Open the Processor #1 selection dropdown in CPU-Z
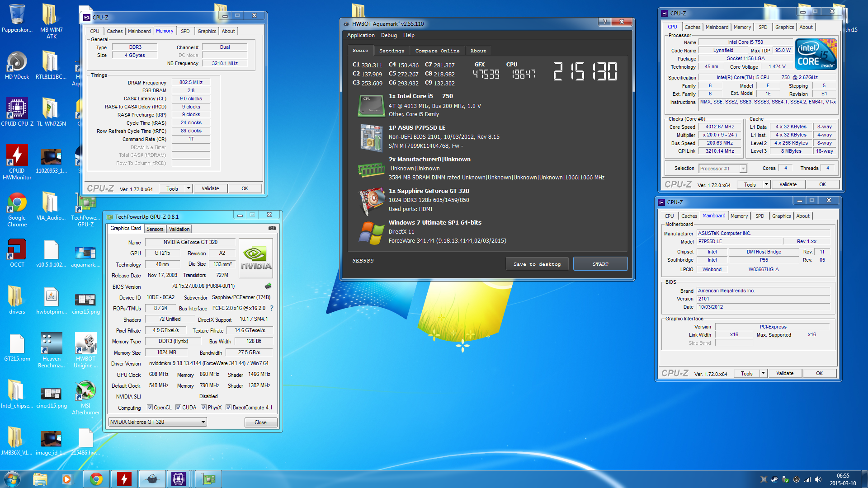Screen dimensions: 868x488 coord(722,169)
